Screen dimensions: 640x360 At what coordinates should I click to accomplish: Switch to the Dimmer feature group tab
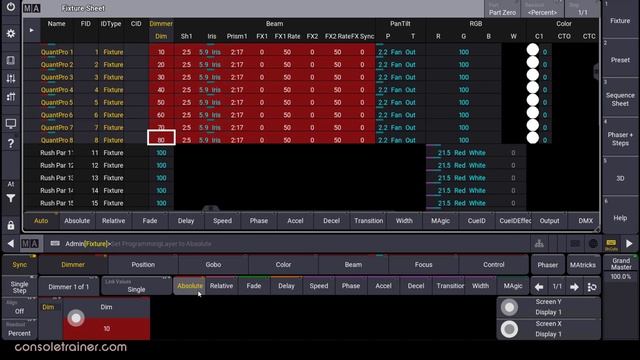tap(73, 264)
